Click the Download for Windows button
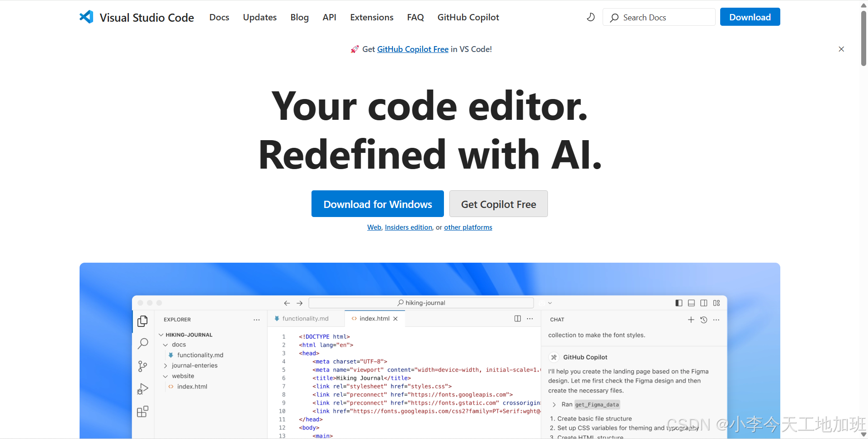 [x=377, y=204]
